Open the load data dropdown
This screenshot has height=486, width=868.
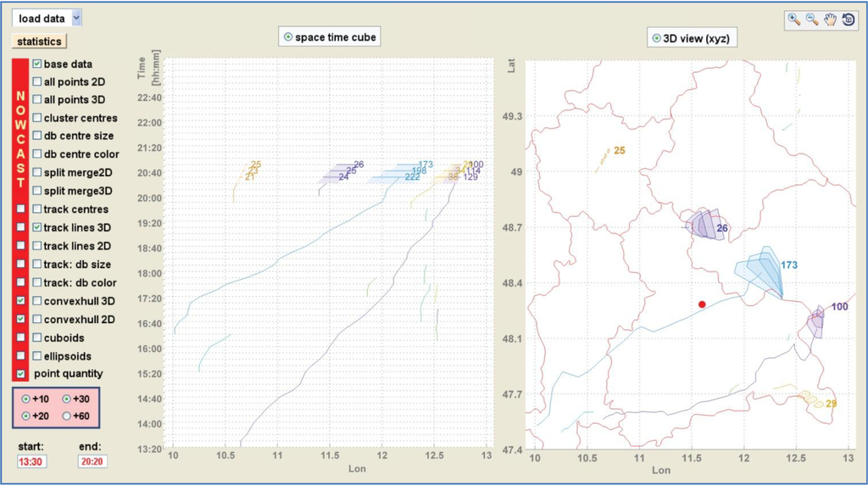[47, 19]
